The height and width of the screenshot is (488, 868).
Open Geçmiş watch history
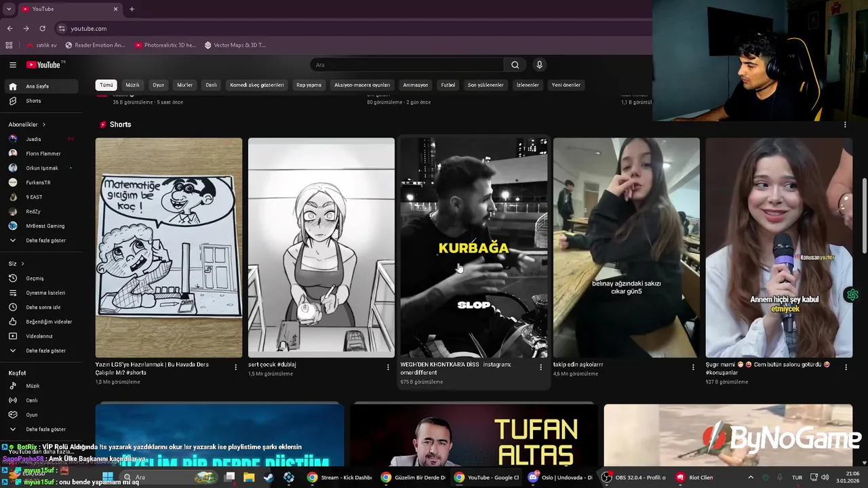click(41, 279)
